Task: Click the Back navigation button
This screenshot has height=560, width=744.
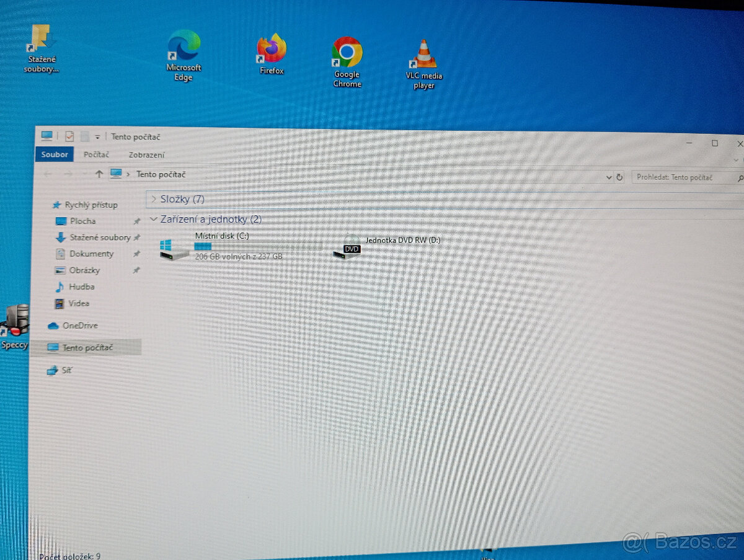Action: pyautogui.click(x=46, y=174)
